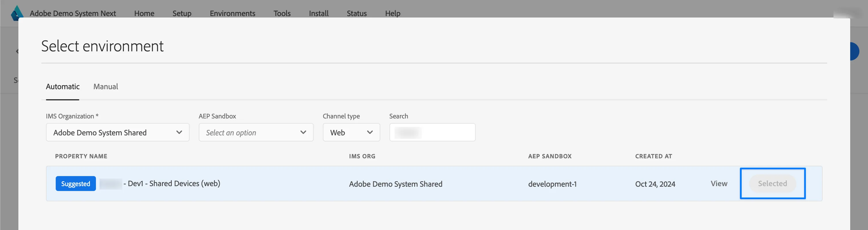Open the Home menu item
868x230 pixels.
(x=144, y=13)
